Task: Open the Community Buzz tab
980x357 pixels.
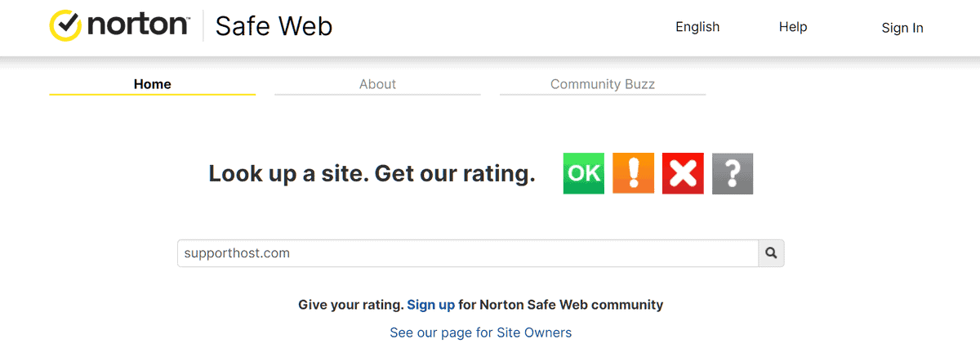Action: pyautogui.click(x=602, y=84)
